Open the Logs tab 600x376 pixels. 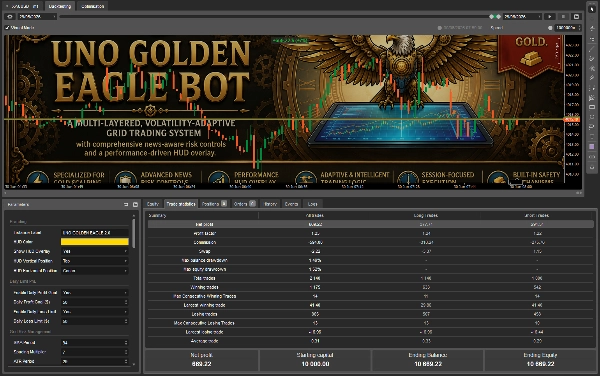click(313, 204)
